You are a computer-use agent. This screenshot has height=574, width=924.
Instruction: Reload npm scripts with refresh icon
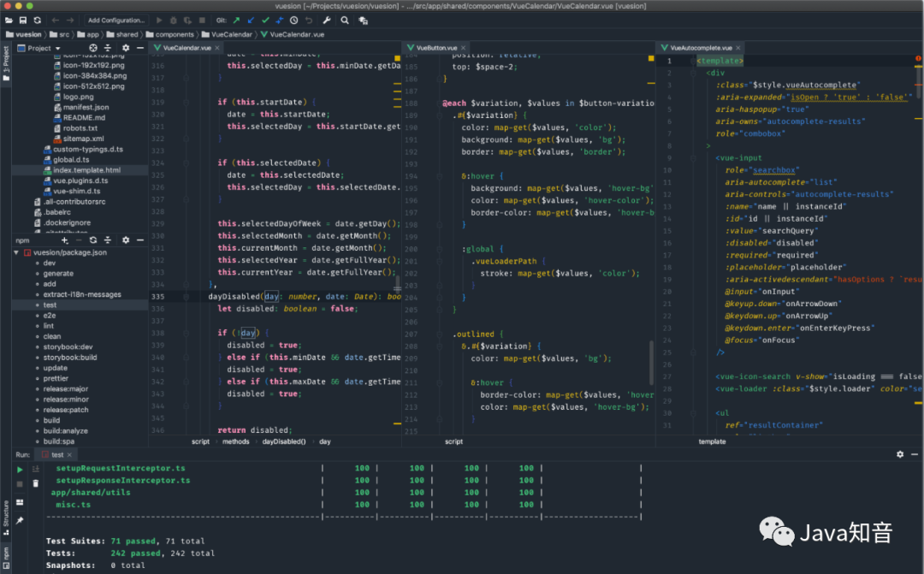tap(93, 240)
